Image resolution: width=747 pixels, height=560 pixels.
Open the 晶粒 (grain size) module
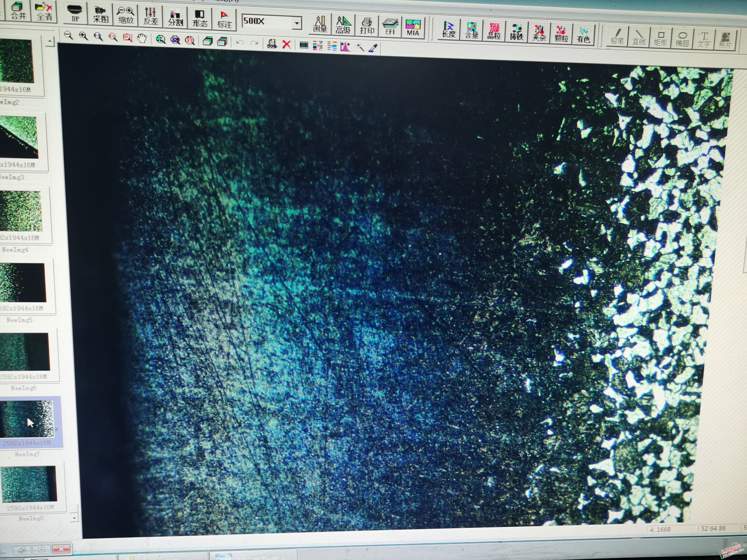point(494,31)
